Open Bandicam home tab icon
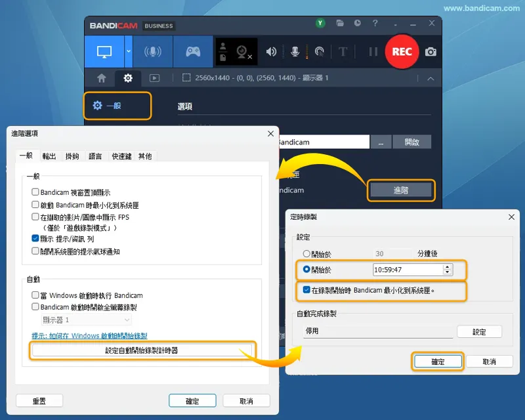The image size is (525, 420). (102, 78)
